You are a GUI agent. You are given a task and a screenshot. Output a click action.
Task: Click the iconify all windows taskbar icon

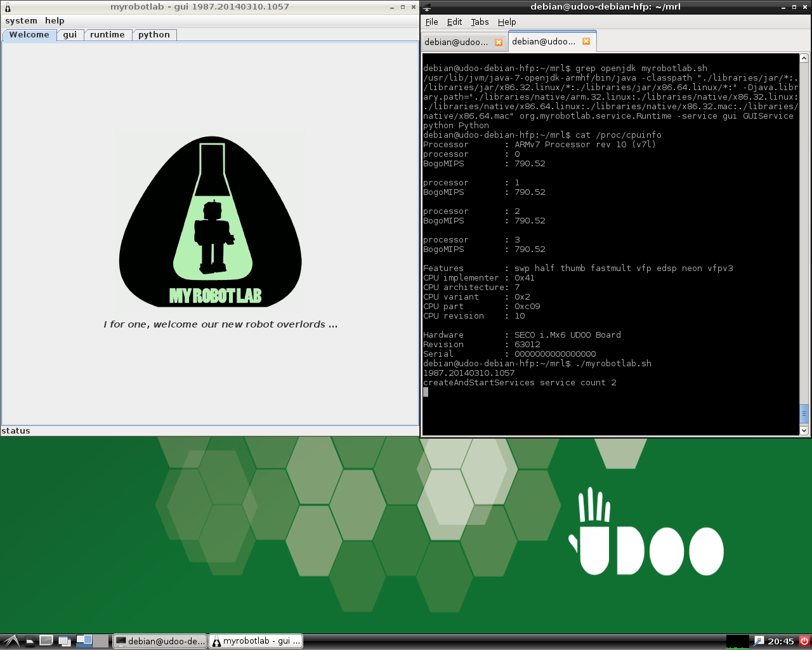coord(64,641)
